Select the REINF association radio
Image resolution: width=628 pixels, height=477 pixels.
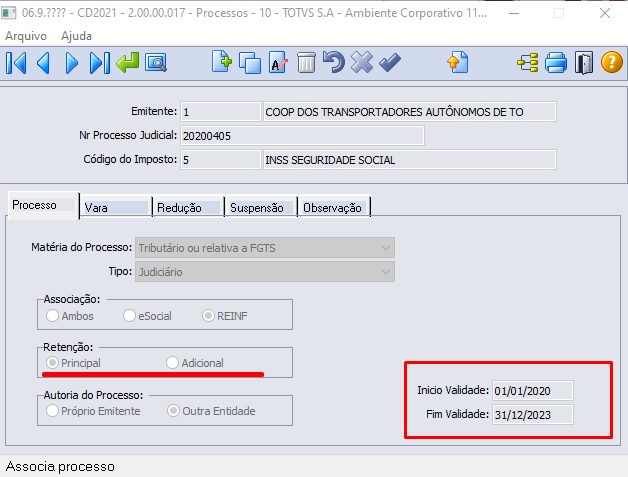point(208,316)
